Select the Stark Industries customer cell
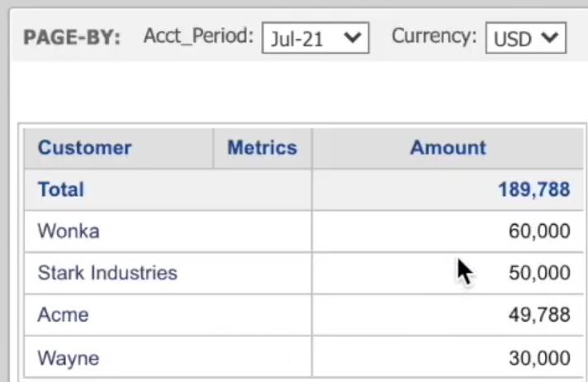 [168, 273]
